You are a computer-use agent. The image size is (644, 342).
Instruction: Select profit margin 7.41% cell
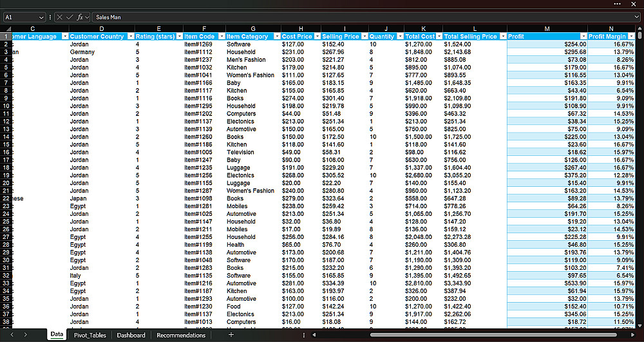coord(611,268)
